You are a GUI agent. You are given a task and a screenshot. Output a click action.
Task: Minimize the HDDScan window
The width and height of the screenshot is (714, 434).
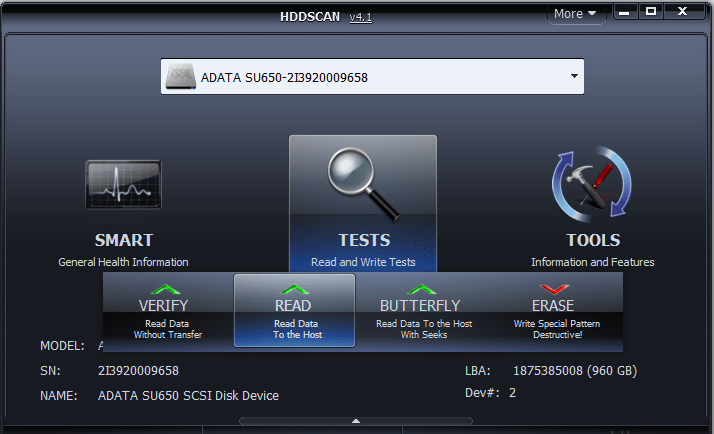click(x=624, y=12)
